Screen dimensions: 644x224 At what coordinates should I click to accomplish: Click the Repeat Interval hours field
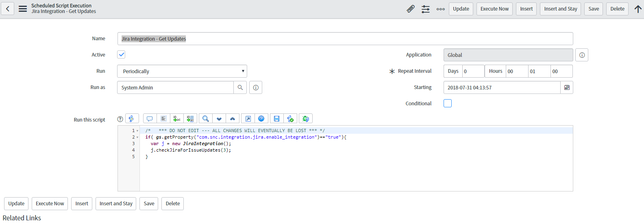(517, 71)
